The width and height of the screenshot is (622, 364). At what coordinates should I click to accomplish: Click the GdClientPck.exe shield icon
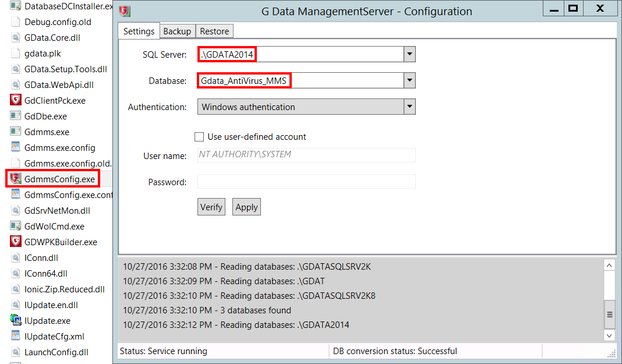(x=16, y=100)
